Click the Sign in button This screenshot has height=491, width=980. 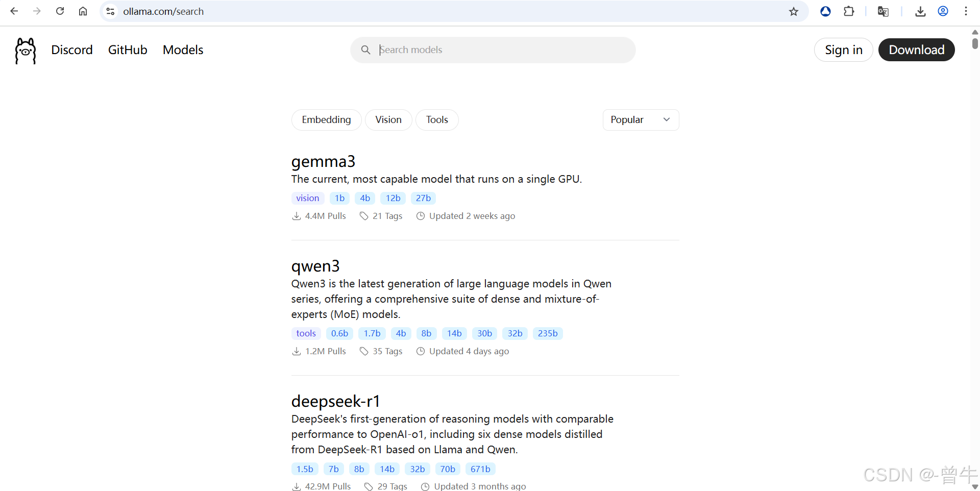click(x=844, y=50)
